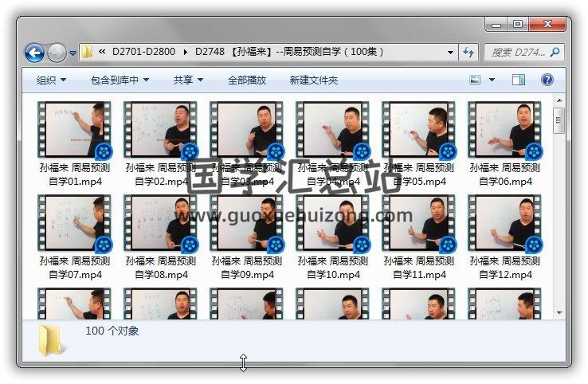
Task: Open the 共享 menu
Action: (188, 80)
